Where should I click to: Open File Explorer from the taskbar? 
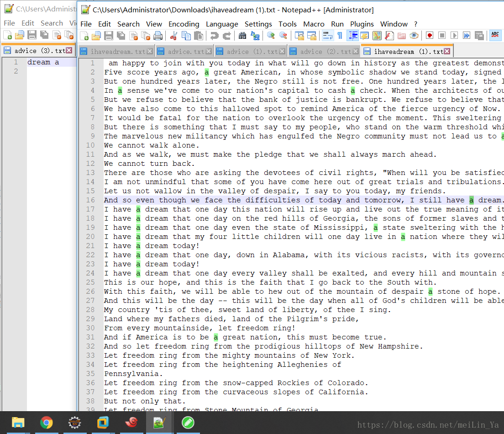point(18,422)
